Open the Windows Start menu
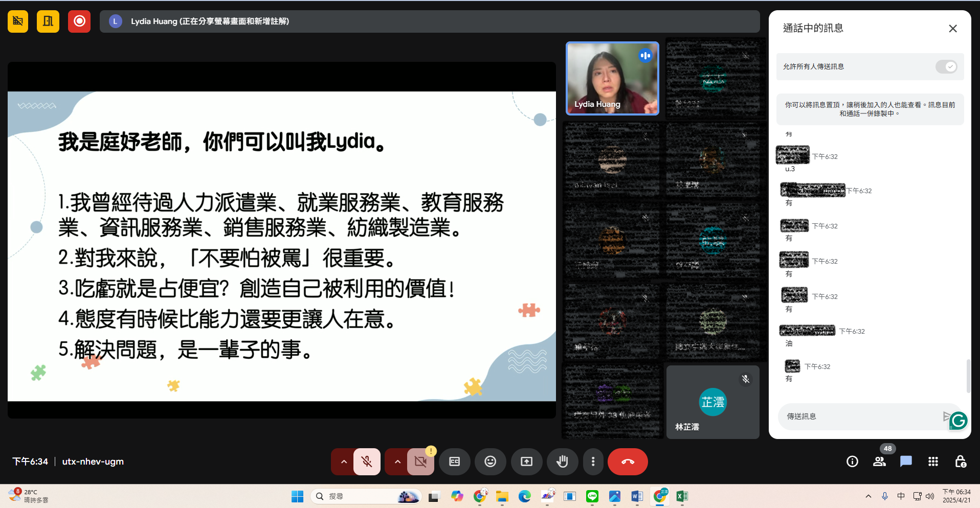 tap(297, 496)
